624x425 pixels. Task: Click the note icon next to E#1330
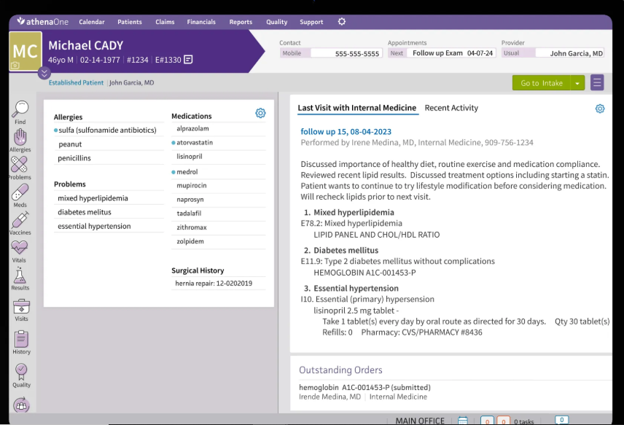tap(188, 60)
